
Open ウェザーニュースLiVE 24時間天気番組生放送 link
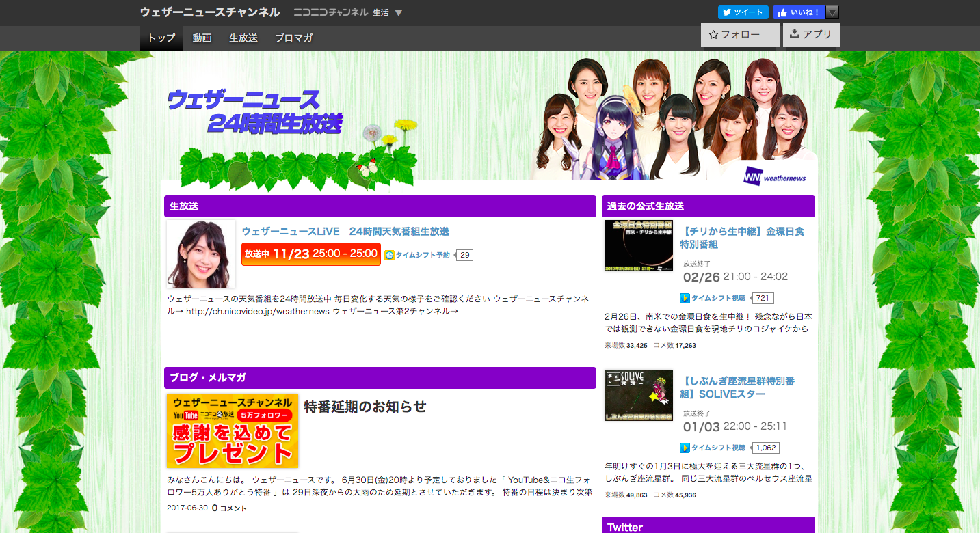345,232
